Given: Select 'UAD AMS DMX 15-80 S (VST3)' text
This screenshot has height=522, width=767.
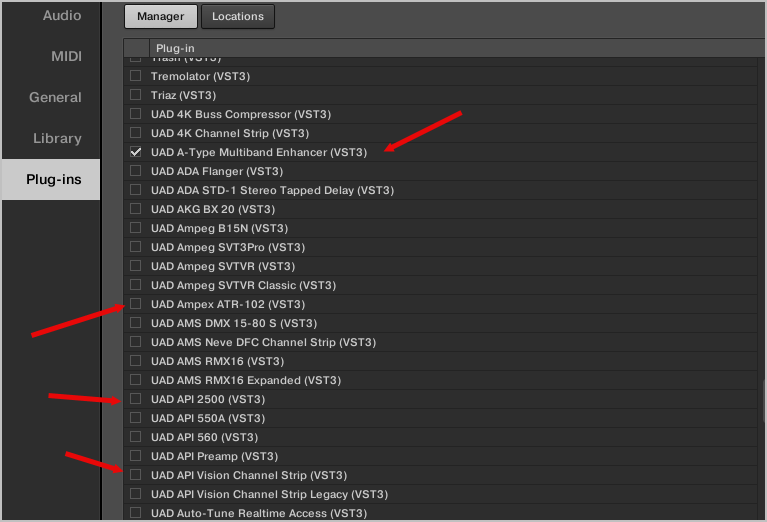Looking at the screenshot, I should pos(234,323).
